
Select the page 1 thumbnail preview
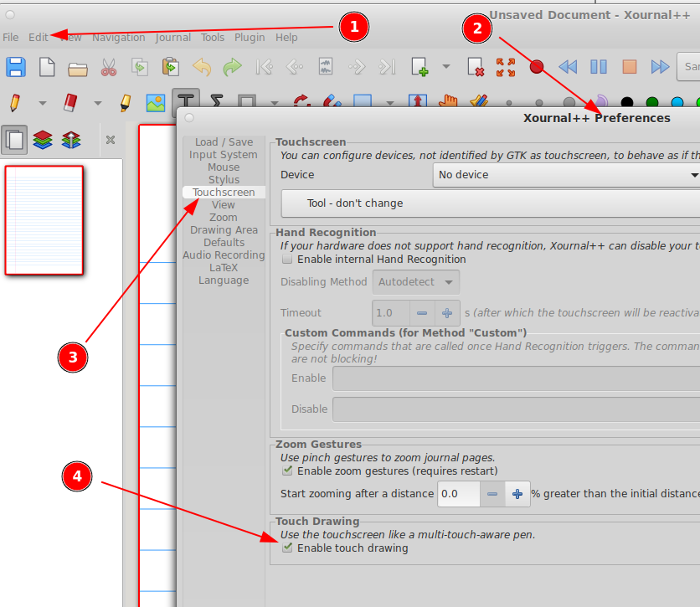click(44, 220)
